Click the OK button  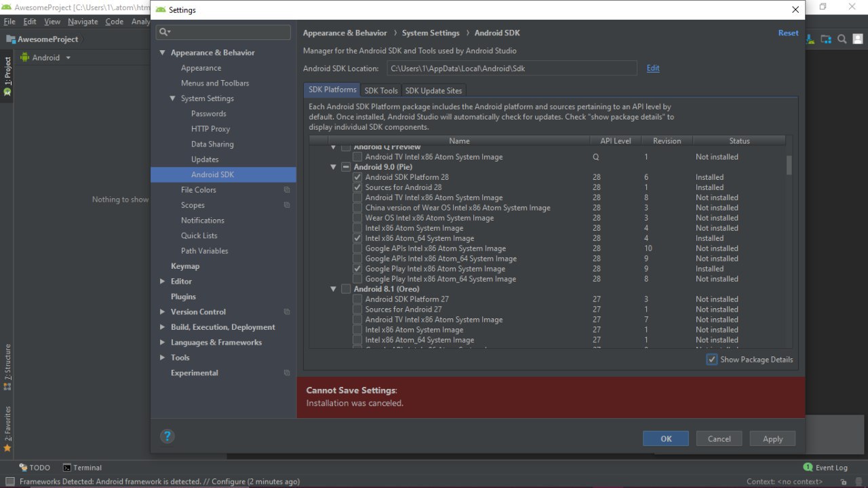(x=666, y=438)
